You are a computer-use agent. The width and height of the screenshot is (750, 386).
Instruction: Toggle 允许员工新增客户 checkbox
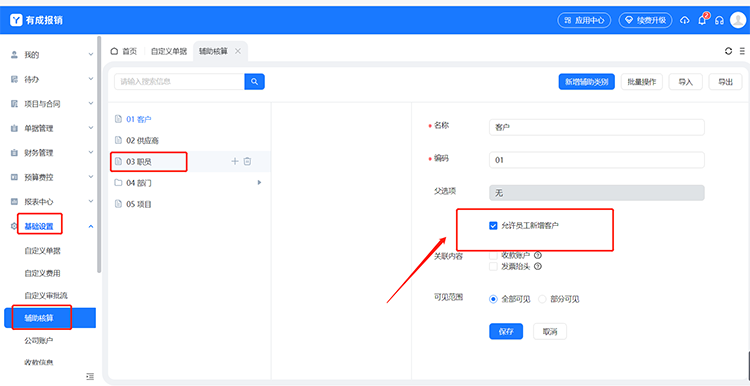[x=493, y=225]
